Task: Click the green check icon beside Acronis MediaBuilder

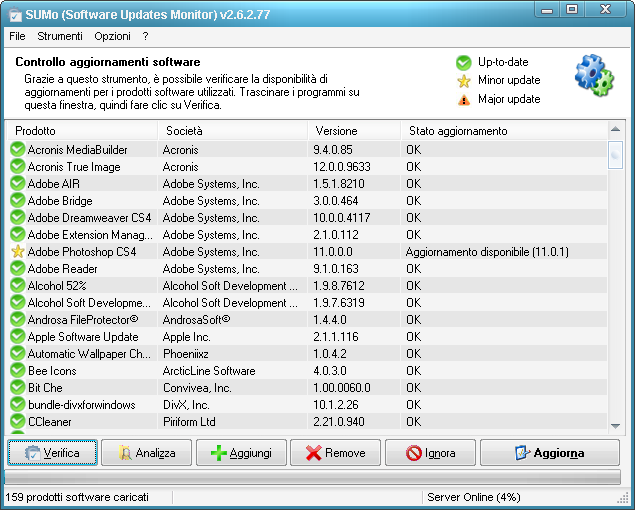Action: pyautogui.click(x=17, y=150)
